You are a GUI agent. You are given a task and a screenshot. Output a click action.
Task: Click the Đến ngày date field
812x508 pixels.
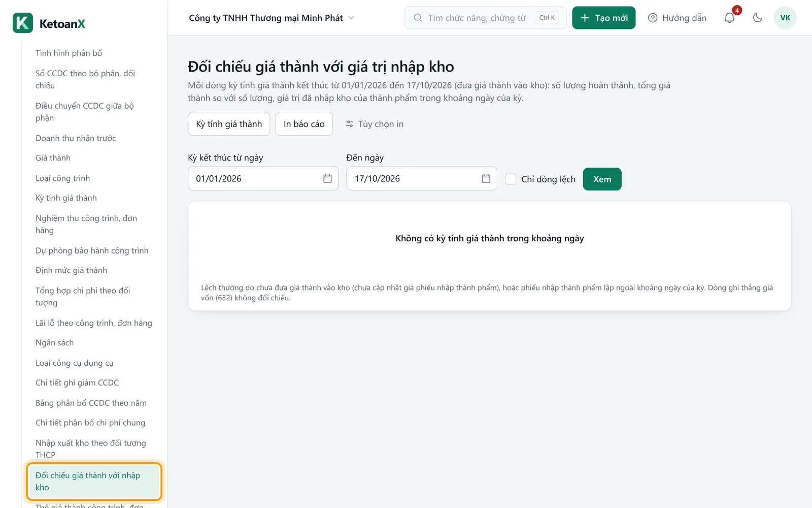(422, 178)
